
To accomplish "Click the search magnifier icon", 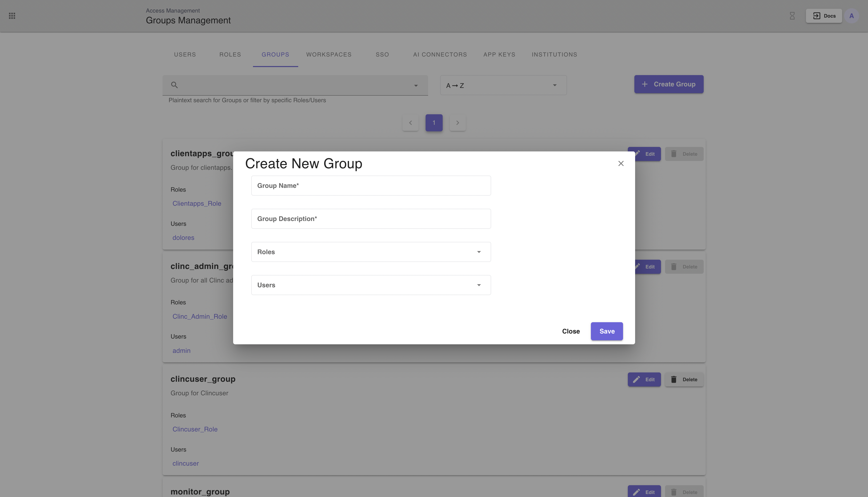I will pyautogui.click(x=175, y=85).
